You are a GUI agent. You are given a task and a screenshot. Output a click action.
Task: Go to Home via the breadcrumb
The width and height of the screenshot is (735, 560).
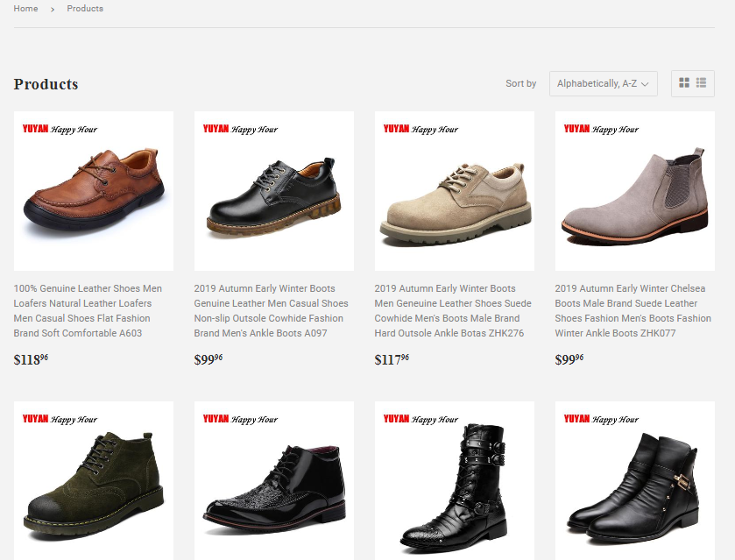25,8
